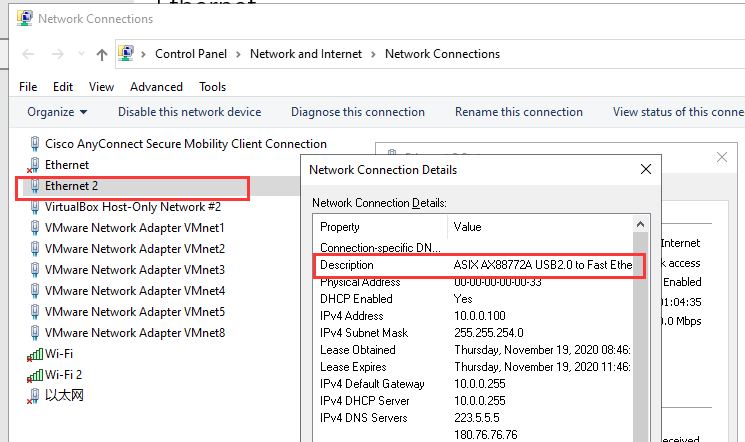Screen dimensions: 745x442
Task: Click the Up arrow navigation button
Action: click(x=102, y=54)
